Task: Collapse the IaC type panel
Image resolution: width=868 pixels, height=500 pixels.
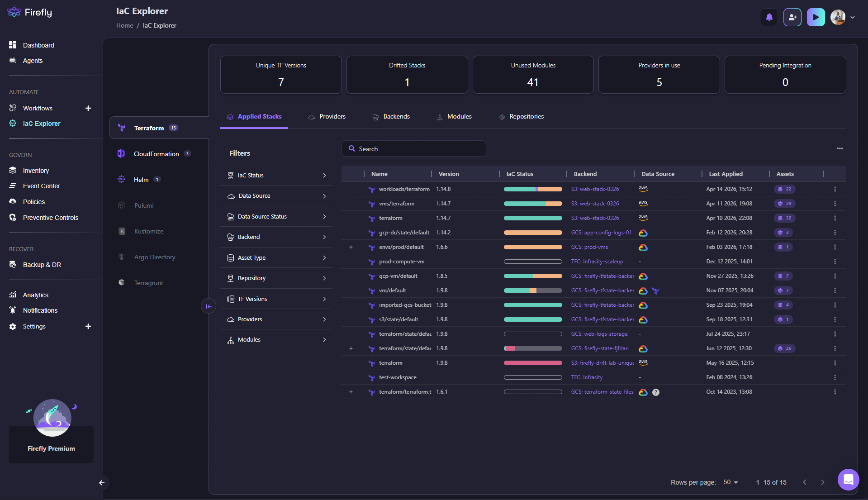Action: click(208, 306)
